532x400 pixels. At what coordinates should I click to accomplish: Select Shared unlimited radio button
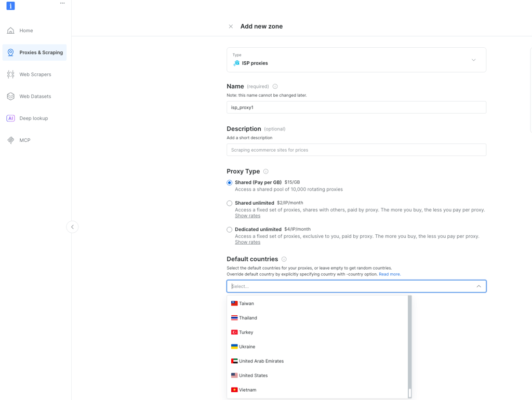point(229,203)
